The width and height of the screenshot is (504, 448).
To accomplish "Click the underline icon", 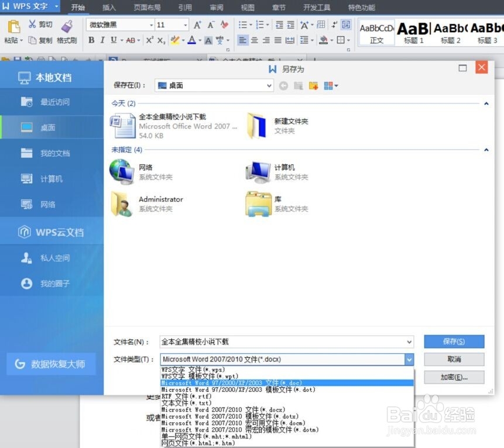I will click(112, 40).
